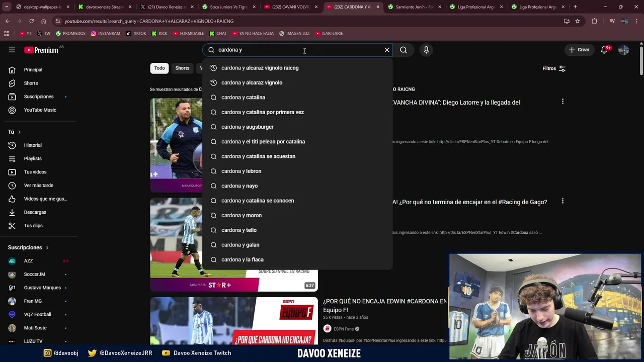Open the ESPN Fans channel link
Viewport: 644px width, 362px height.
pos(344,329)
